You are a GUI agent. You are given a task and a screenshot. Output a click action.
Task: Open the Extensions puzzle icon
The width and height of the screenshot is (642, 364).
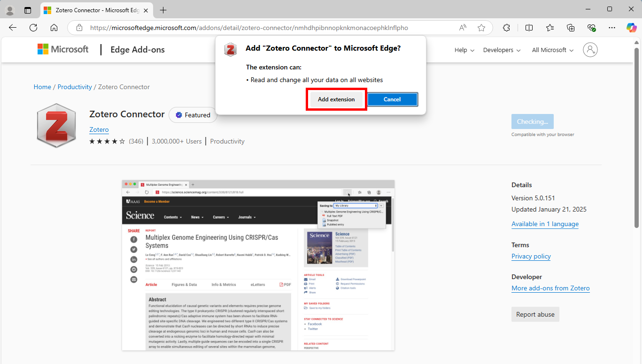[x=506, y=28]
